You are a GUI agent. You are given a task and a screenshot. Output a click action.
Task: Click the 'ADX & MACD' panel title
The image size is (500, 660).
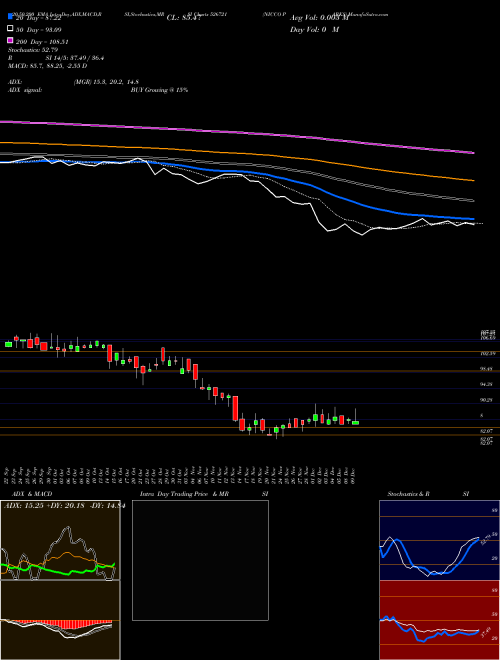(32, 494)
